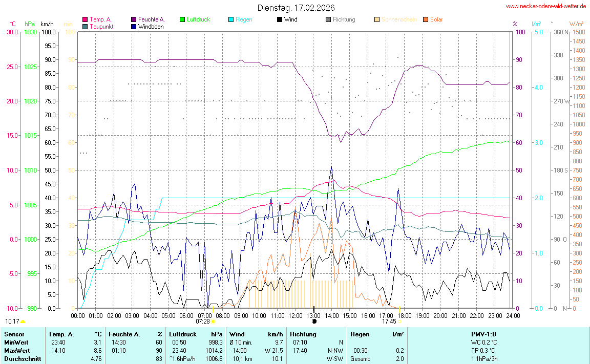The image size is (590, 364).
Task: Click the 13:00 time axis marker
Action: pyautogui.click(x=313, y=315)
